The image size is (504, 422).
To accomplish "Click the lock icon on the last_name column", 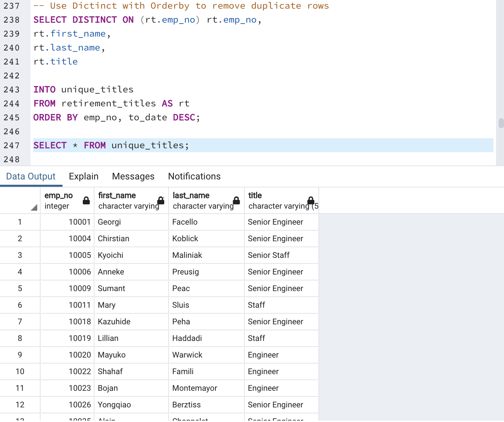I will [236, 200].
